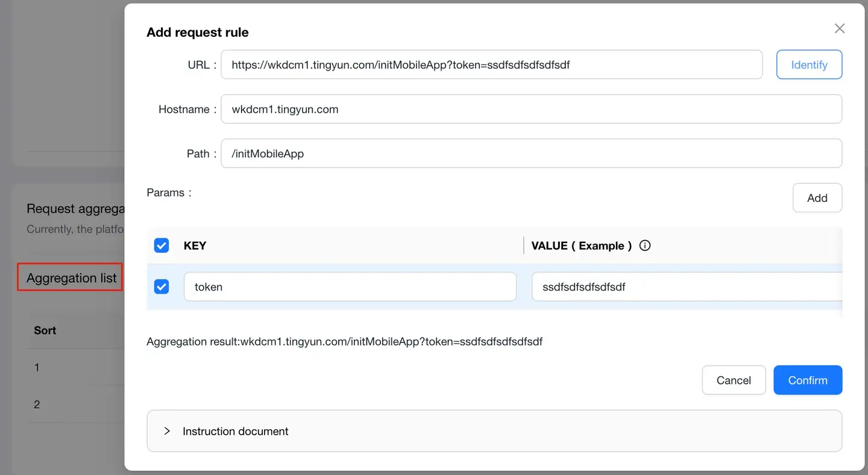Select row 1 in aggregation list
The image size is (868, 475).
click(x=37, y=367)
